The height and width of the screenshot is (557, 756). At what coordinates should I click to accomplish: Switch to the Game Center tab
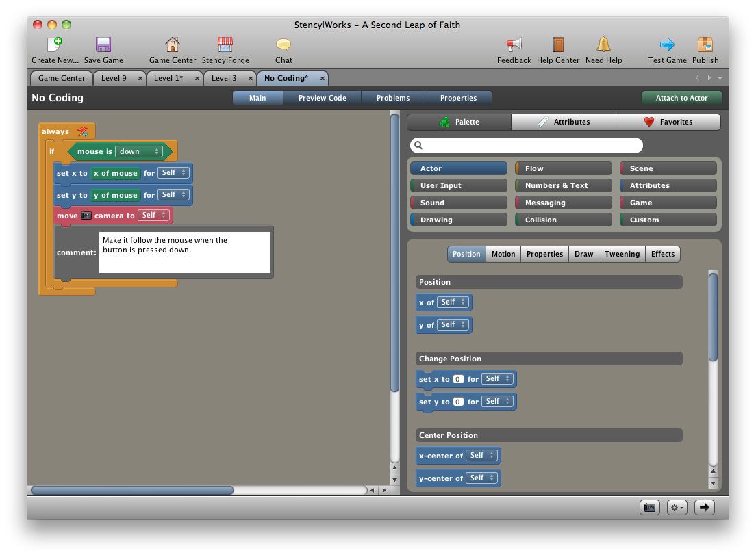tap(61, 78)
